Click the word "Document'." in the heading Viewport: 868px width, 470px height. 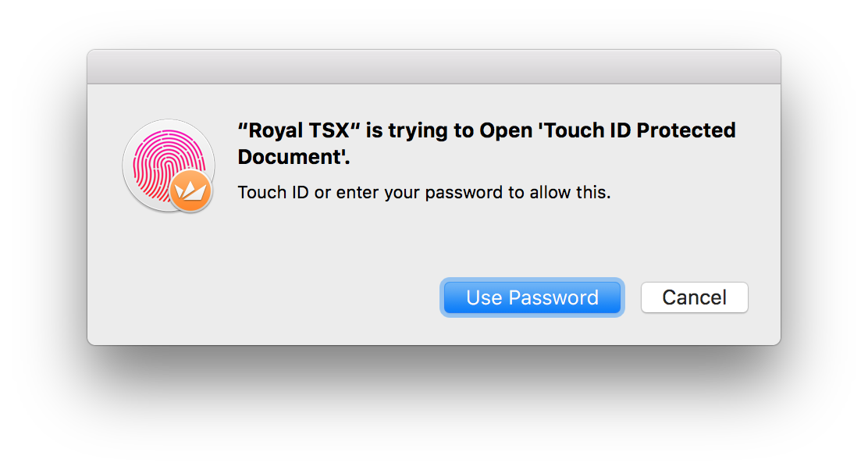[293, 156]
